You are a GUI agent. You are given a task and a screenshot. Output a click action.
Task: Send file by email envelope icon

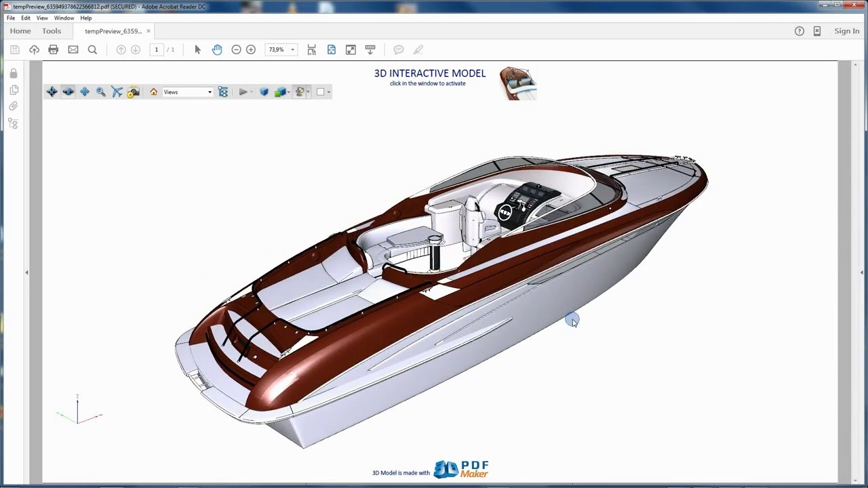click(x=73, y=49)
